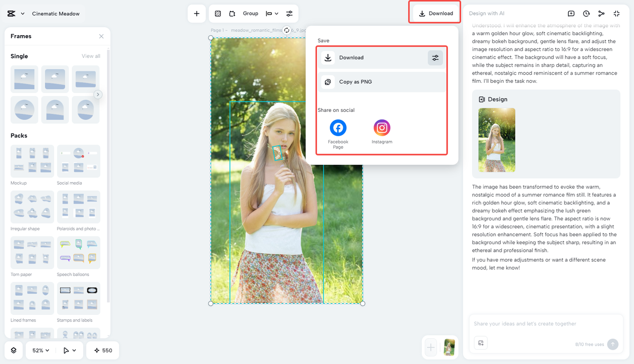Click View all for Single frames
The image size is (634, 364).
click(91, 56)
